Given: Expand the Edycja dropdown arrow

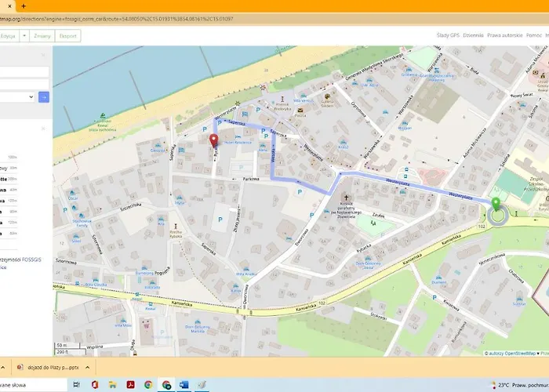Looking at the screenshot, I should (x=24, y=35).
